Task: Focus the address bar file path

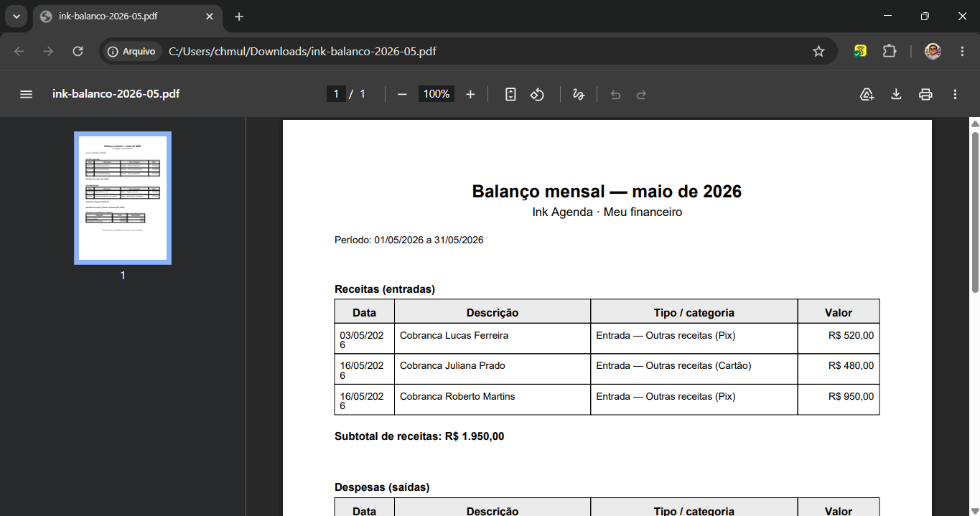Action: pos(302,51)
